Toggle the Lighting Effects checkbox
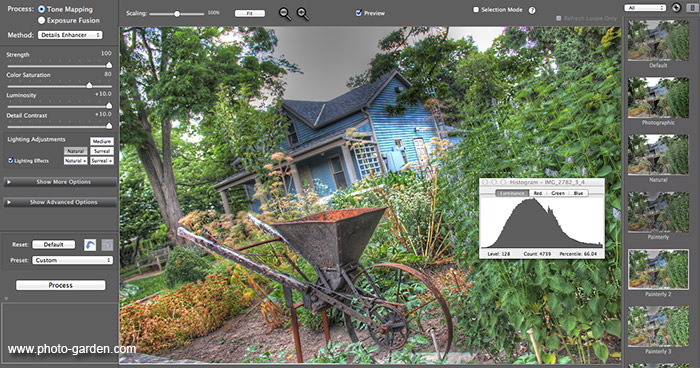 click(x=10, y=161)
